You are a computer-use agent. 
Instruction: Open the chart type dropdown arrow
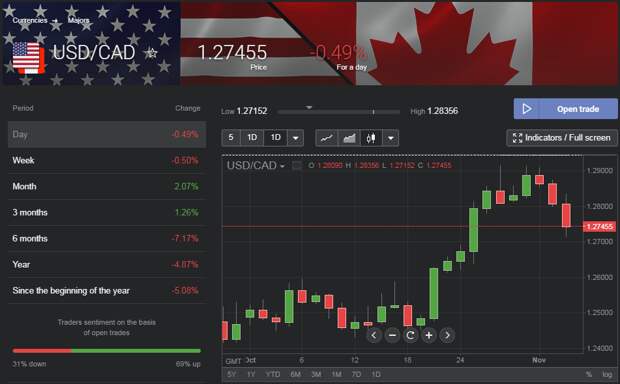point(391,138)
